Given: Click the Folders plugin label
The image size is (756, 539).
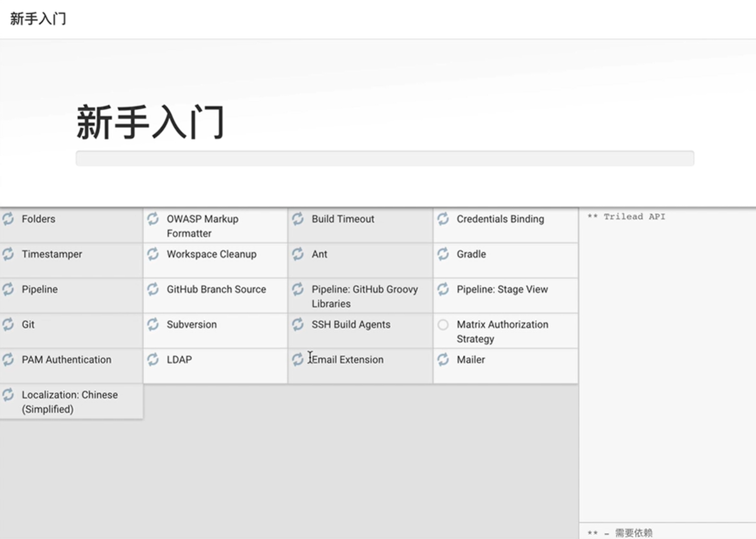Looking at the screenshot, I should [38, 219].
